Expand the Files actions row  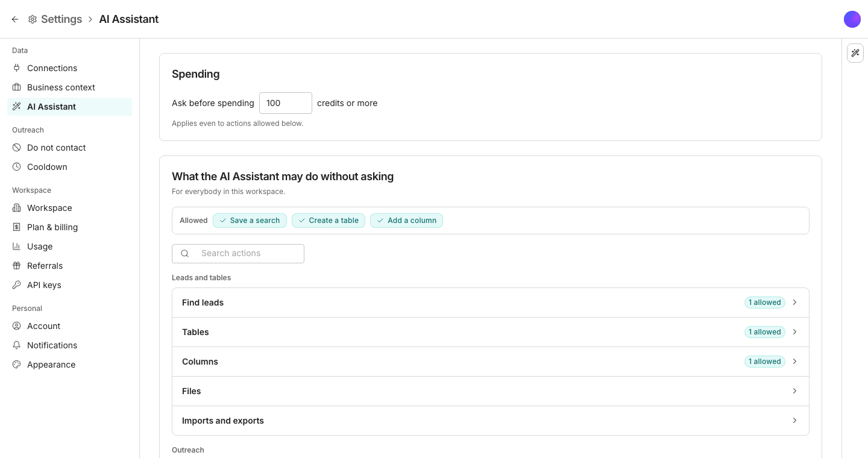(491, 391)
